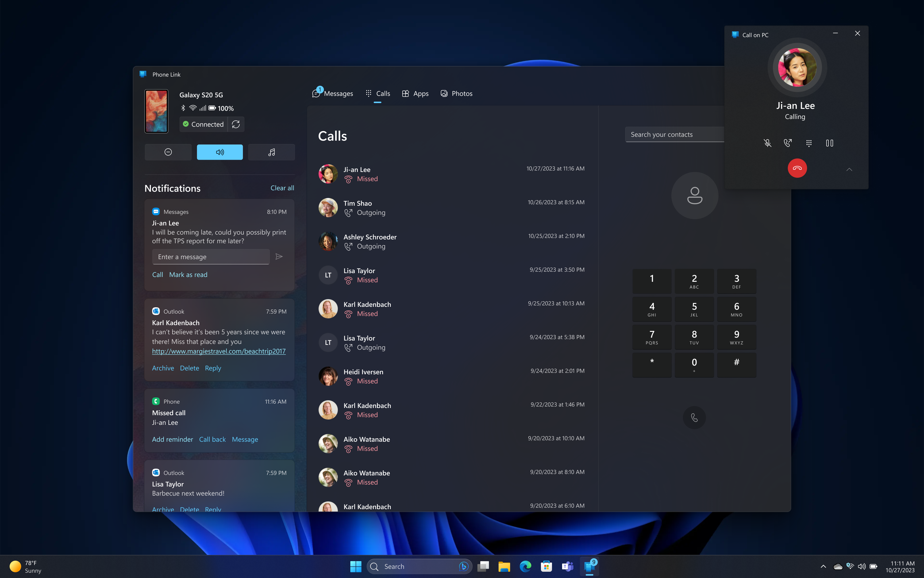
Task: Open the phone music player button
Action: click(271, 152)
